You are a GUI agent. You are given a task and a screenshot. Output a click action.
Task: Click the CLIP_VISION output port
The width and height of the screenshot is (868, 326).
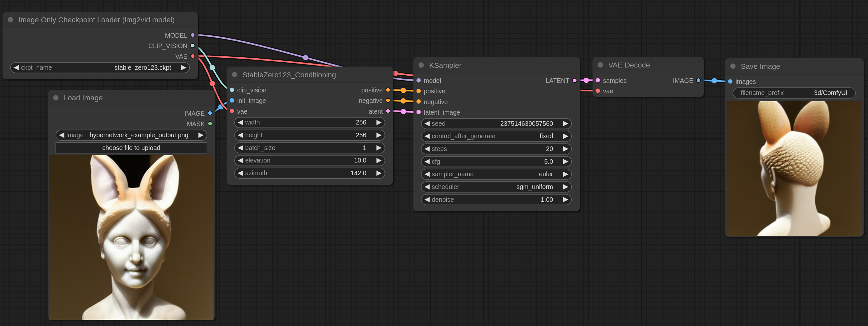[x=192, y=46]
